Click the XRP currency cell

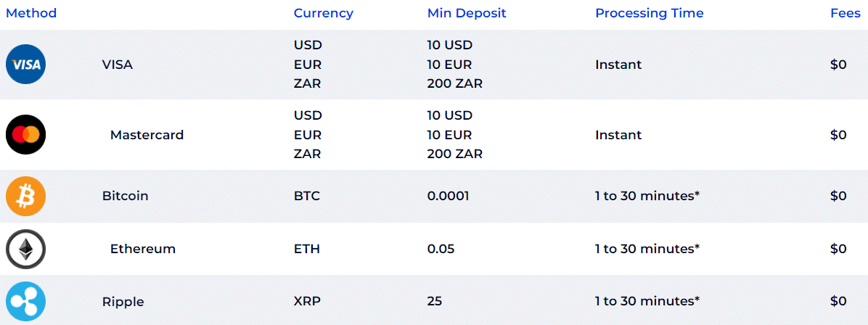pos(307,302)
